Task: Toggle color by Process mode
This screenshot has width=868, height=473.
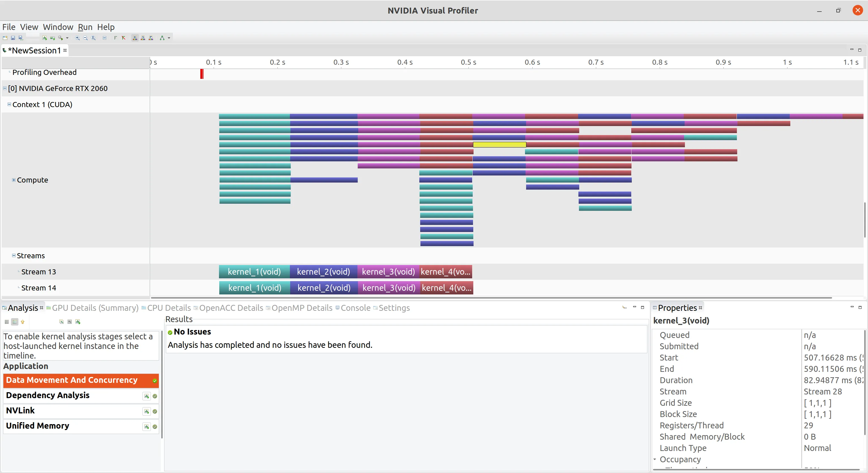Action: [x=151, y=38]
